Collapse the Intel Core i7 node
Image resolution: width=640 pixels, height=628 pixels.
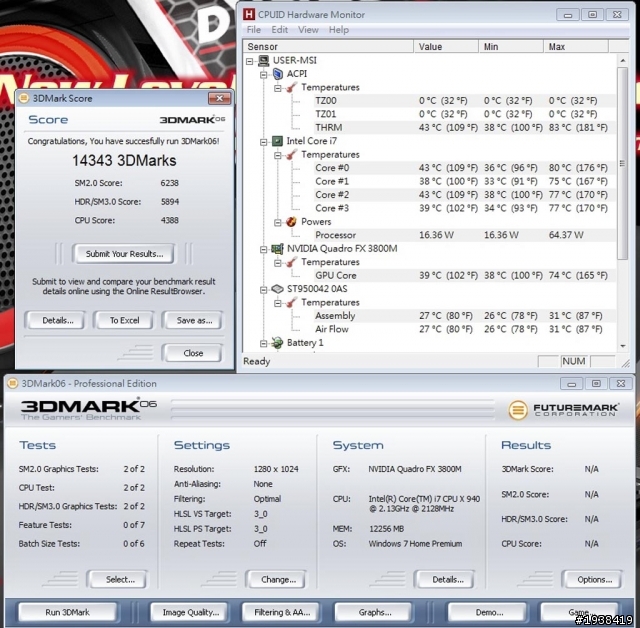(264, 142)
